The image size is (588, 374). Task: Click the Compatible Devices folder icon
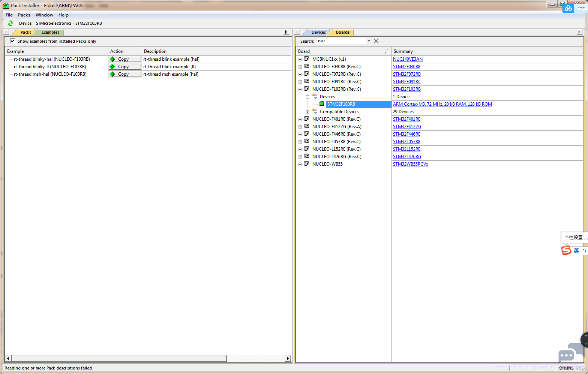[314, 111]
